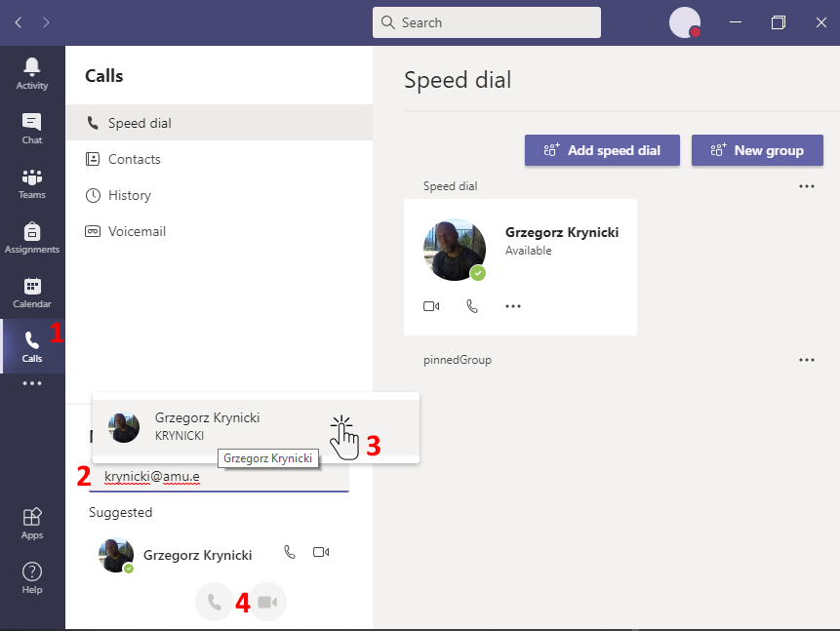Expand more apps ellipsis in sidebar
The image size is (840, 631).
pyautogui.click(x=32, y=383)
